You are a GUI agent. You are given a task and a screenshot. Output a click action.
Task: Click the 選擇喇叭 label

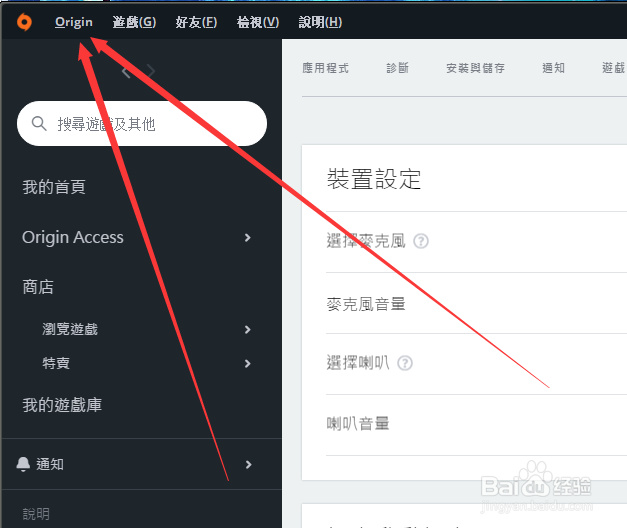click(358, 363)
